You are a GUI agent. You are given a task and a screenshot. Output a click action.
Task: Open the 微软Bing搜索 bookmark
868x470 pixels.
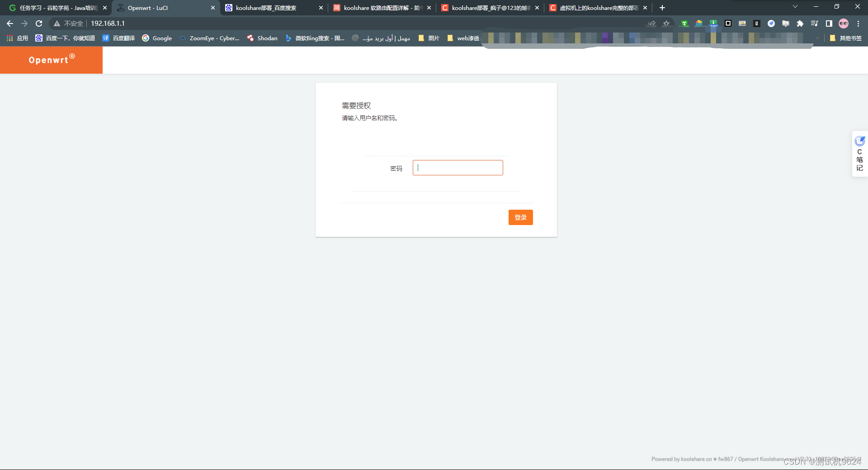tap(315, 38)
